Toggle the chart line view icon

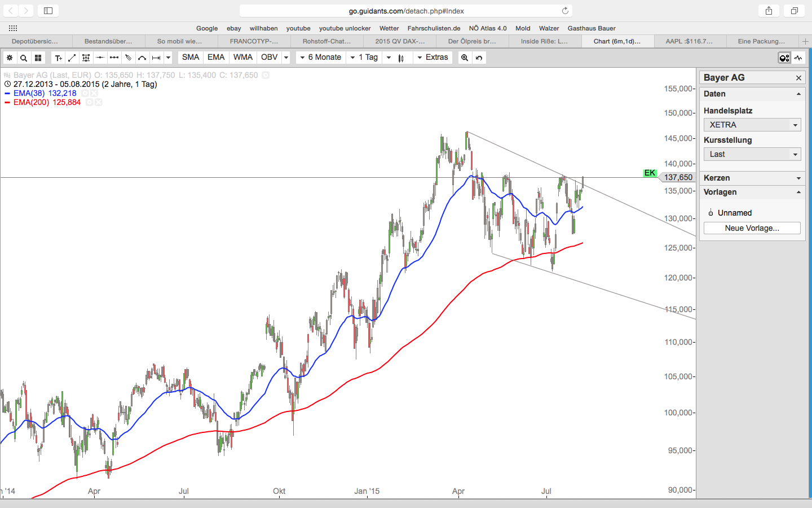[x=798, y=58]
